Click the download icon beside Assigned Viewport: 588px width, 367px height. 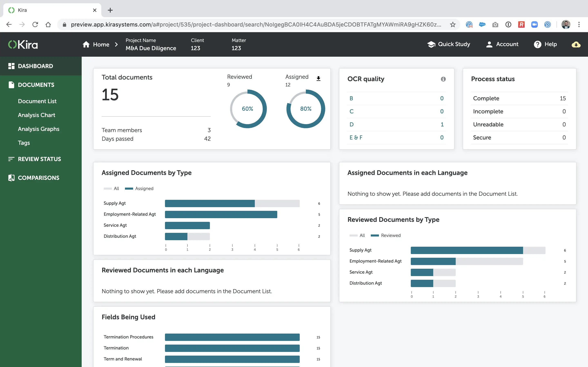pos(318,78)
